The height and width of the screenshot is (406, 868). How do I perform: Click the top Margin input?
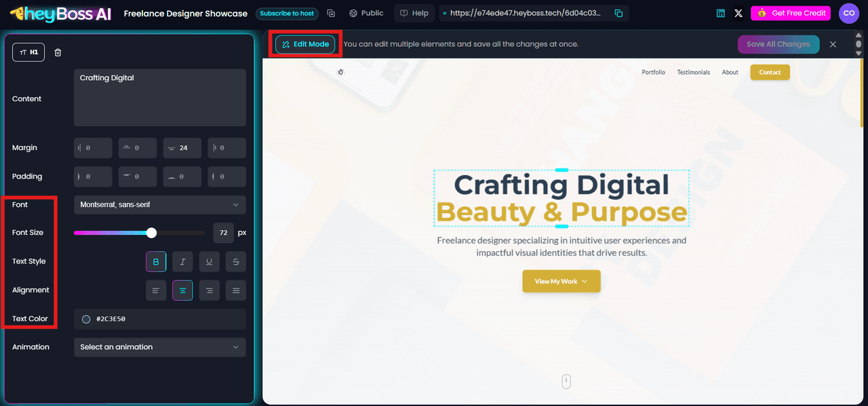(138, 148)
